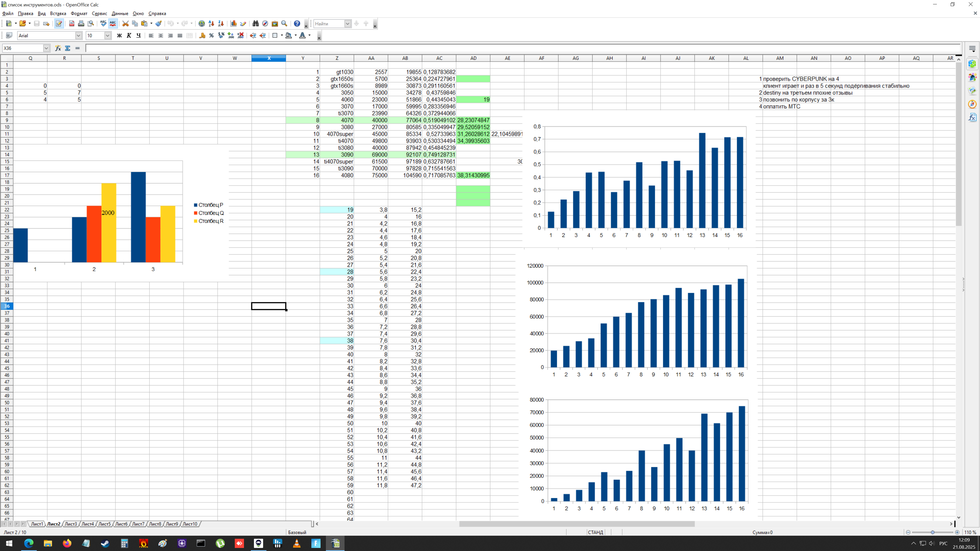Apply Percent number format icon

(212, 35)
